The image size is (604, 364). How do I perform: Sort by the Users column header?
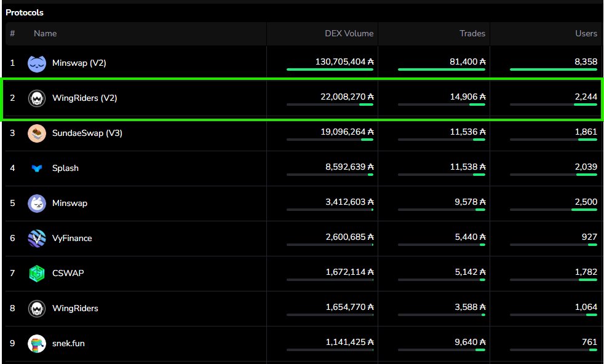coord(586,33)
